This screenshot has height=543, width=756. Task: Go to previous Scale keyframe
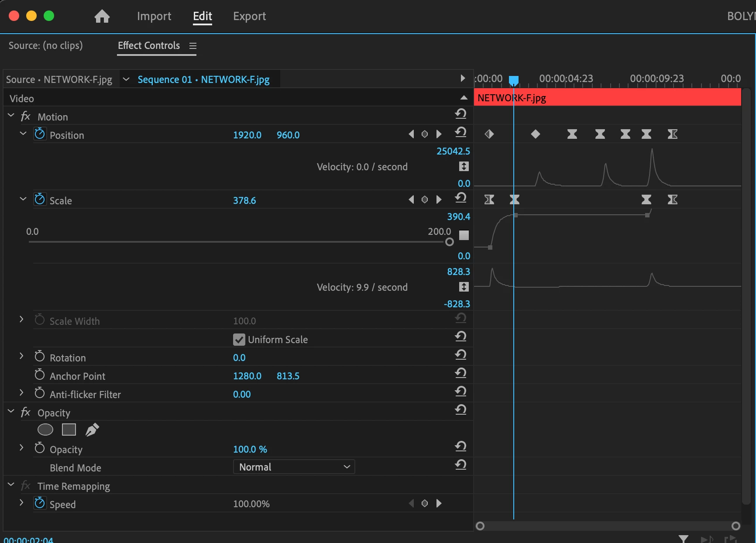point(411,199)
